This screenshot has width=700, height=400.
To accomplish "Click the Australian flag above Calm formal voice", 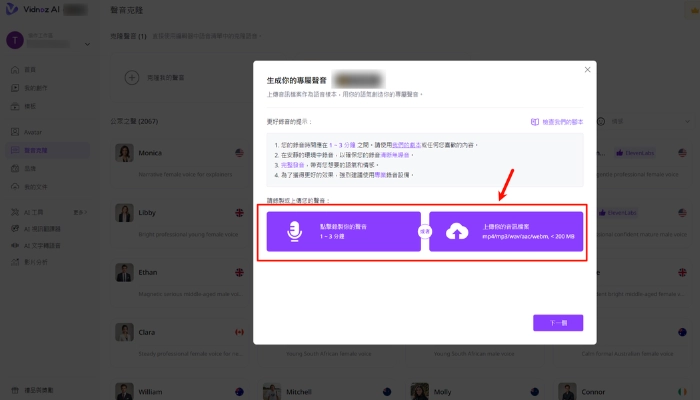I will pyautogui.click(x=682, y=332).
